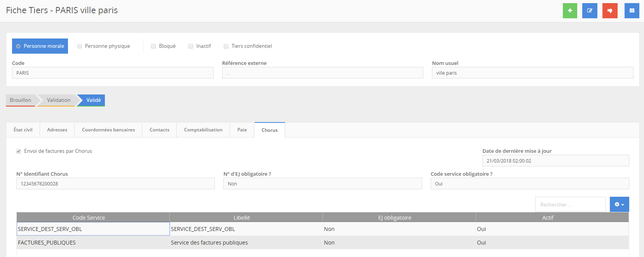The width and height of the screenshot is (644, 257).
Task: Check the Bloqué checkbox
Action: 153,46
